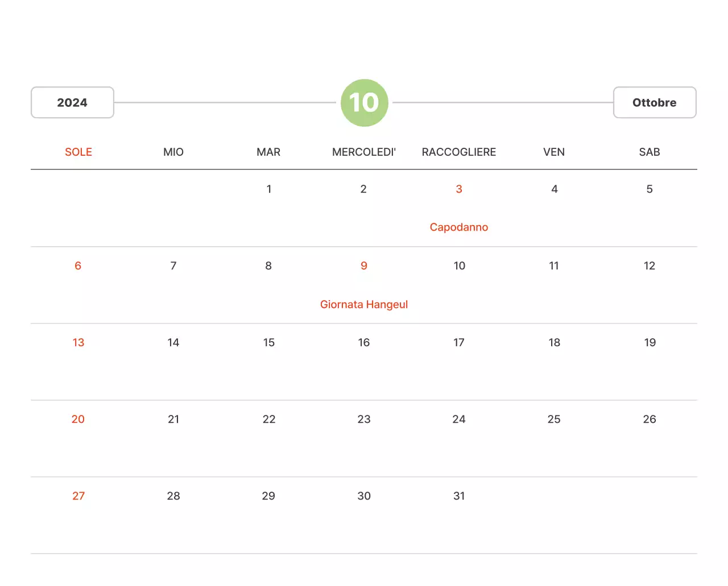Choose Saturday the 5th
728x586 pixels.
650,189
